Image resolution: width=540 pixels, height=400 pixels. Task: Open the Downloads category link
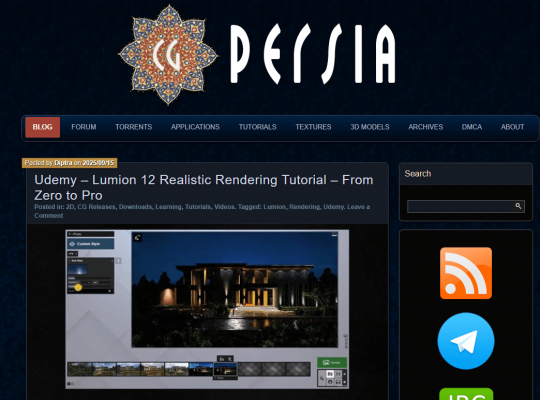pyautogui.click(x=135, y=207)
